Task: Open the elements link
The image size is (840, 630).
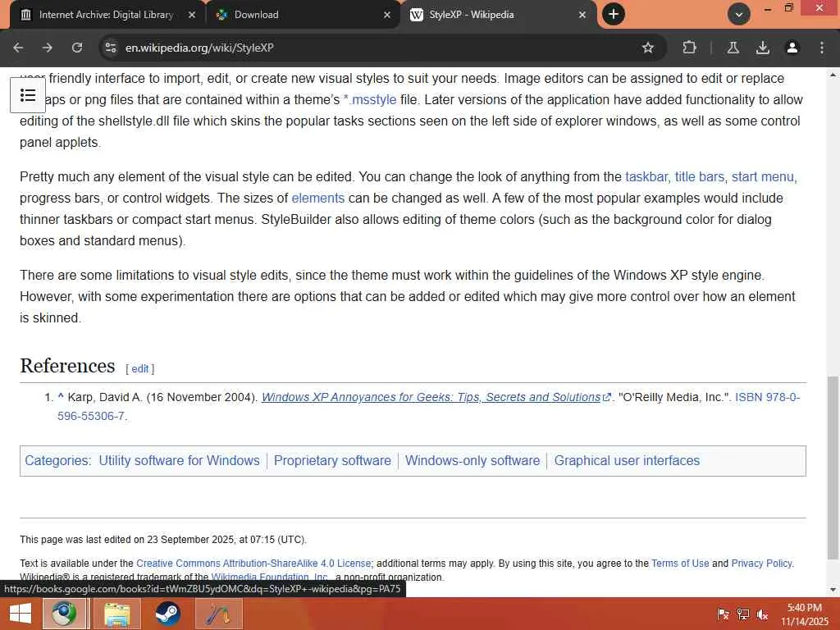Action: coord(317,199)
